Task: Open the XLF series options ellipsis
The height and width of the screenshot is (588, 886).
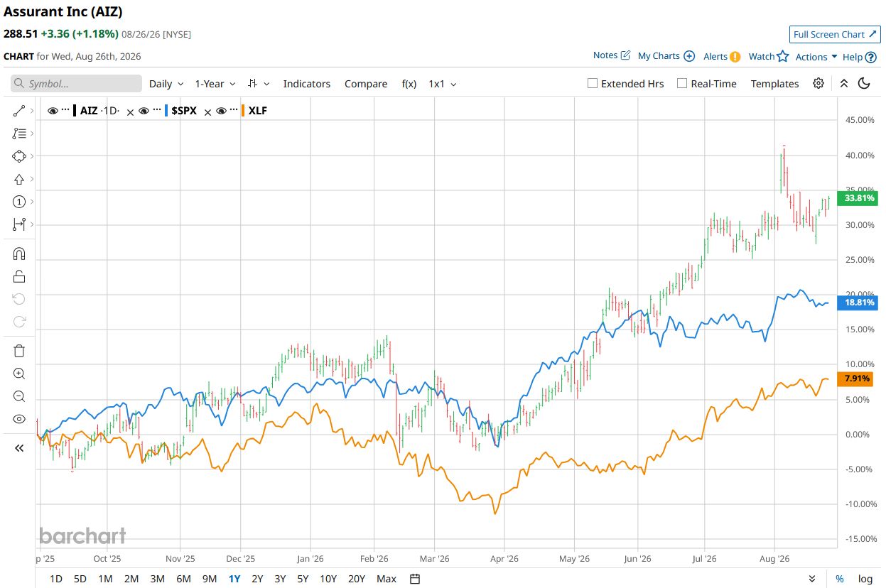Action: pyautogui.click(x=234, y=111)
